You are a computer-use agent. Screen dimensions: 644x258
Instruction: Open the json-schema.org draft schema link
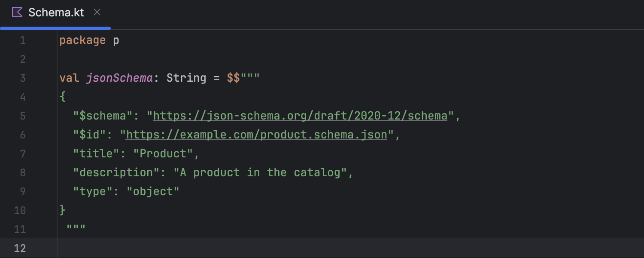pyautogui.click(x=300, y=116)
